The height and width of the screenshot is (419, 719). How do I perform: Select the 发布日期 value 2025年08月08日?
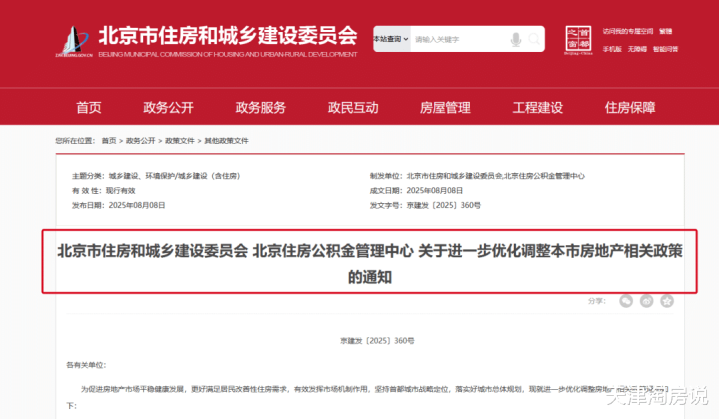tap(137, 205)
